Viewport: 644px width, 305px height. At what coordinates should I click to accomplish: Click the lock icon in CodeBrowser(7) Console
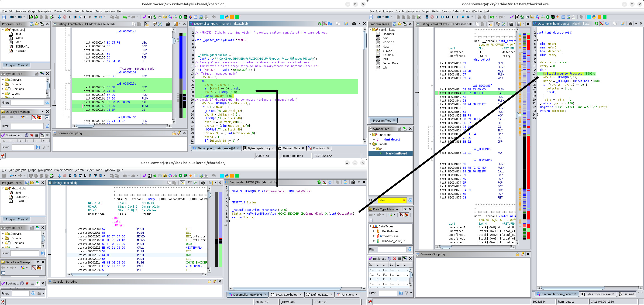click(x=209, y=281)
